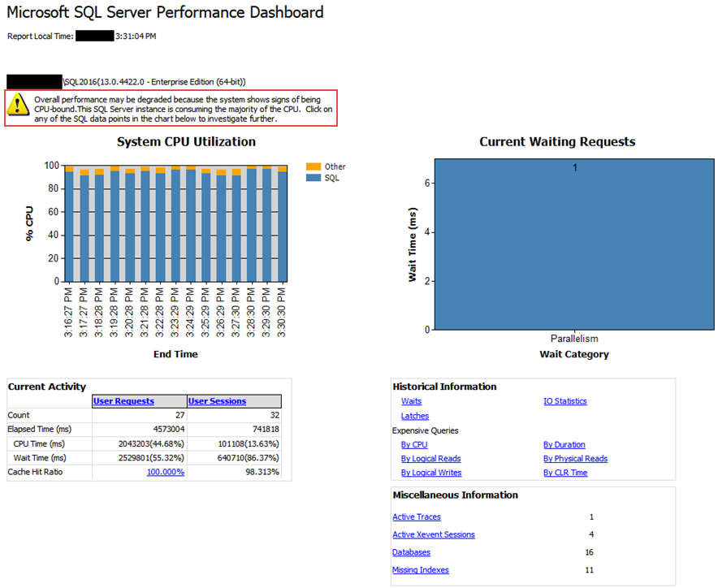Click the sessions cache hit ratio 98.313%
Viewport: 718px width, 588px height.
point(262,472)
